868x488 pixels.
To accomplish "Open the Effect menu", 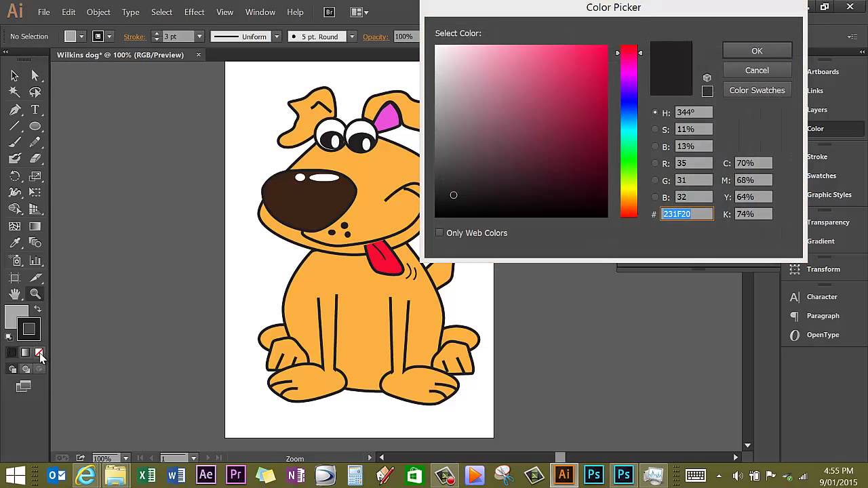I will click(x=194, y=12).
